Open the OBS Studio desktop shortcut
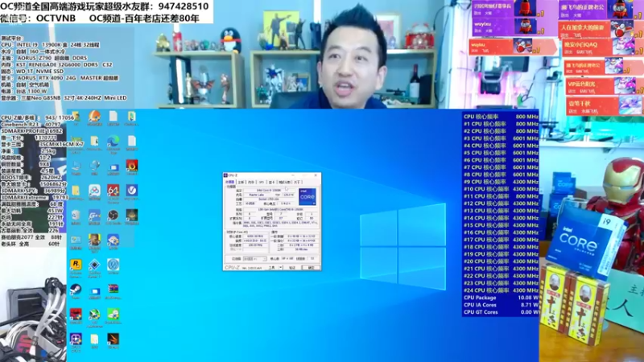This screenshot has height=362, width=644. [113, 215]
